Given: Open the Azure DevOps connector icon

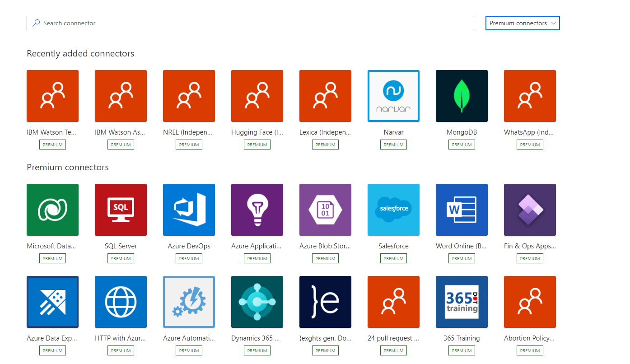Looking at the screenshot, I should pyautogui.click(x=189, y=210).
